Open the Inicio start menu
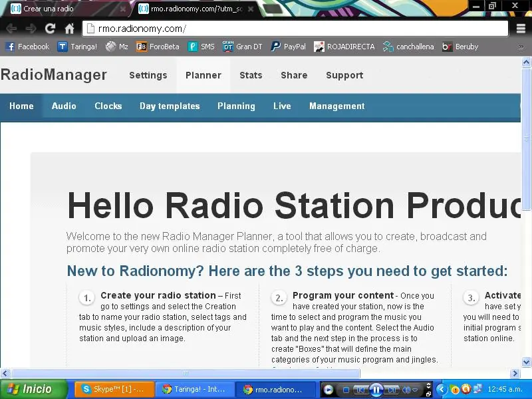The image size is (532, 399). tap(34, 389)
